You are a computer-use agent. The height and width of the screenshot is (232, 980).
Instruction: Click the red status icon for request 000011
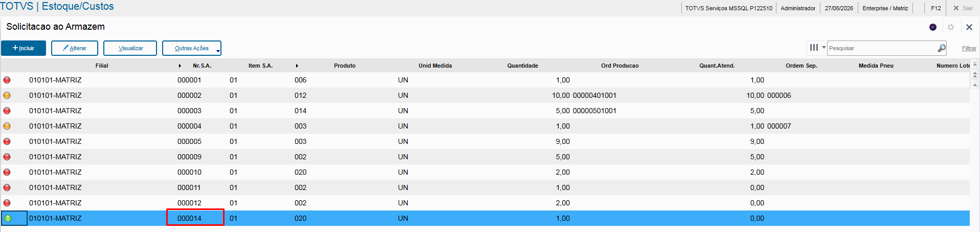point(7,187)
